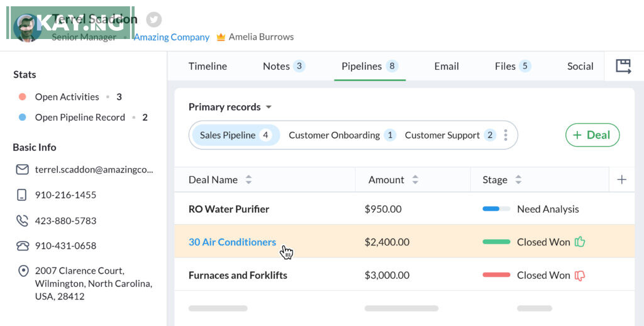
Task: Open the 30 Air Conditioners deal link
Action: pos(232,242)
